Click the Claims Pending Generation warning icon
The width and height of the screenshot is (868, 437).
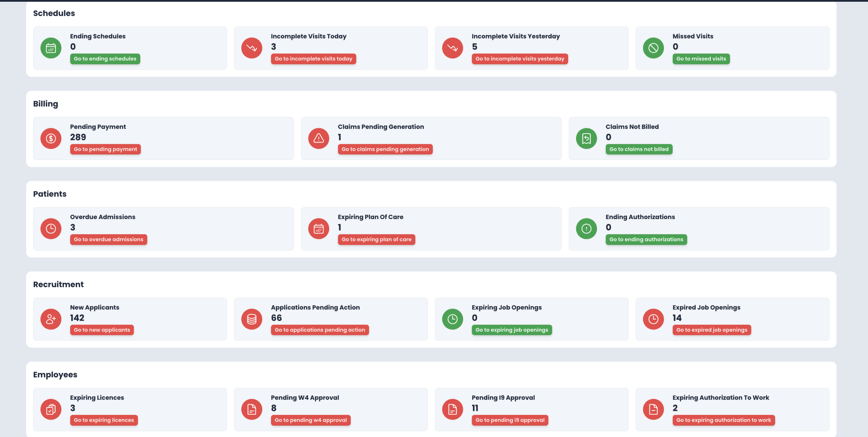point(319,138)
